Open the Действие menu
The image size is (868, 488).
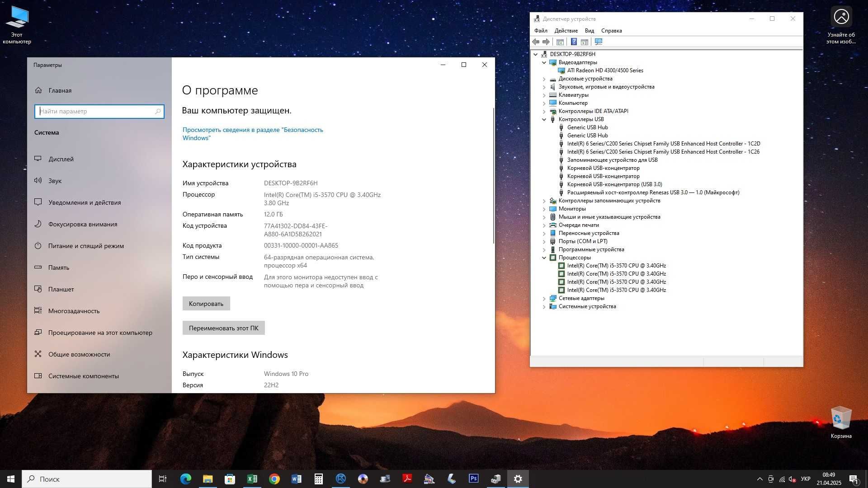[566, 31]
